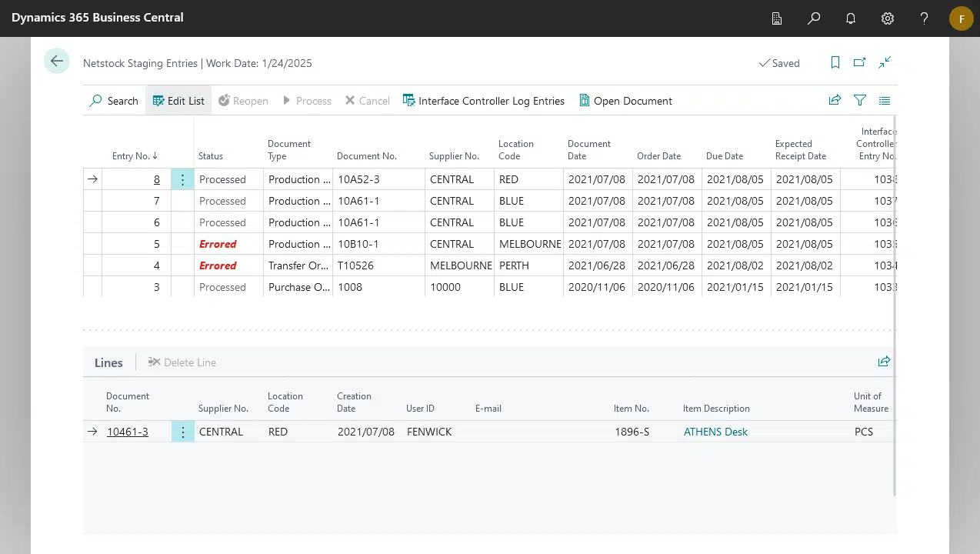Click the Process action

click(306, 101)
